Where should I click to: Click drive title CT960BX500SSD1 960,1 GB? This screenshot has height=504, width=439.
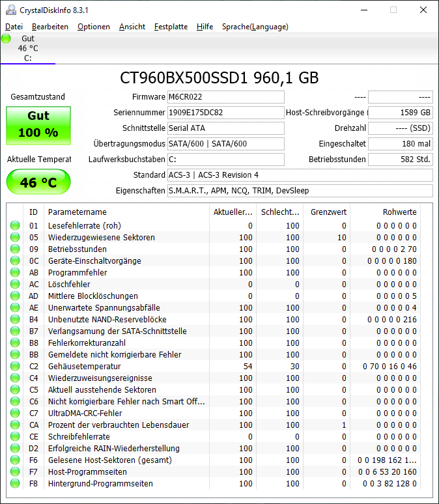click(219, 77)
